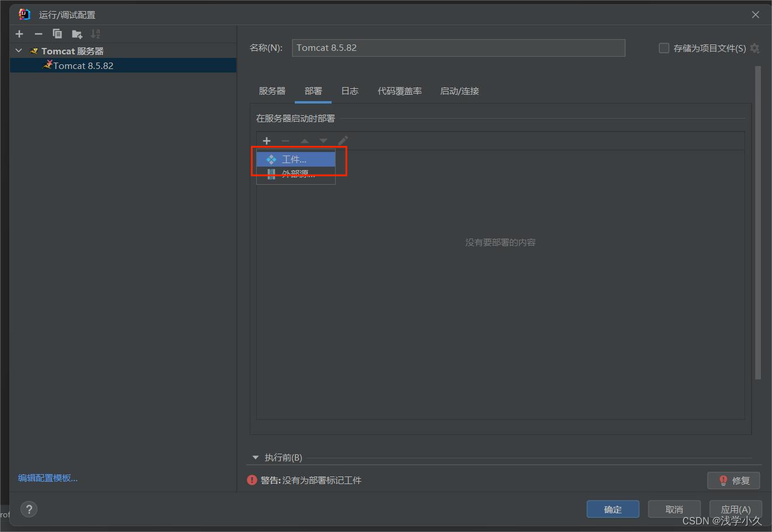Click the 取消 cancel button

674,509
